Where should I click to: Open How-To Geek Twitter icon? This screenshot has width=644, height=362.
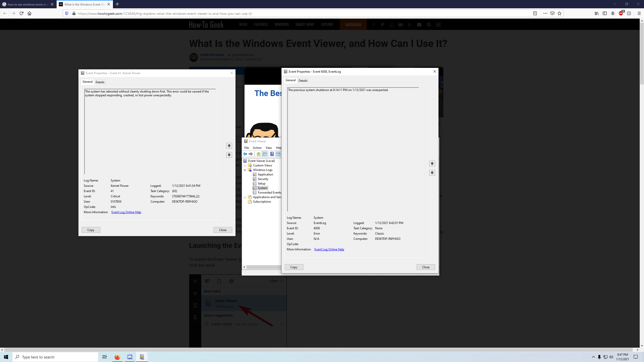(x=382, y=24)
